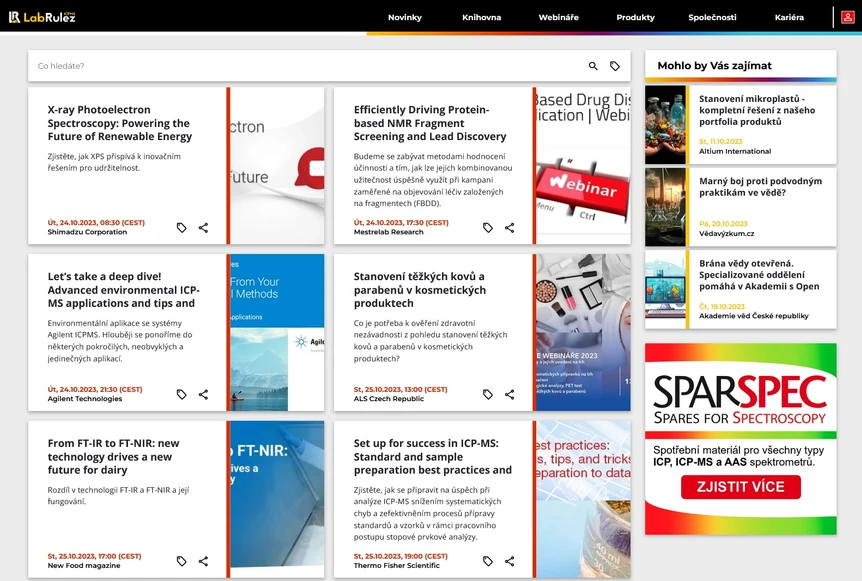Click Agilent Technologies text
862x581 pixels.
click(x=85, y=399)
